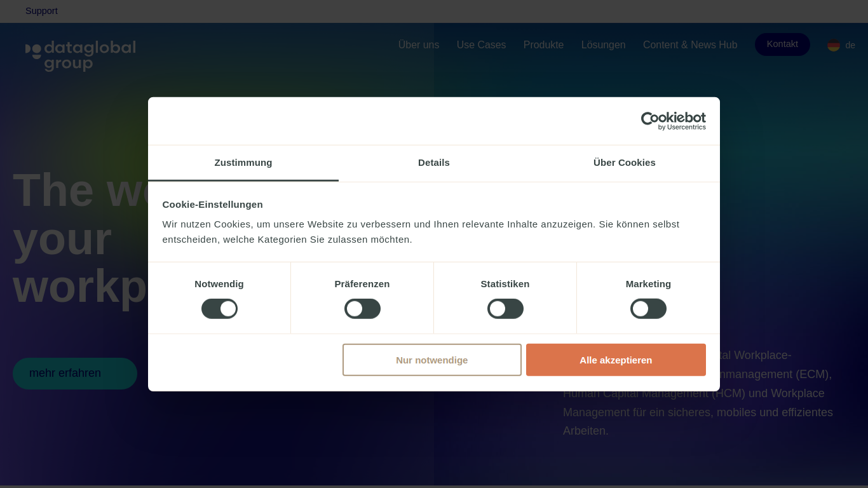This screenshot has height=488, width=868.
Task: Click the mehr erfahren button
Action: 75,374
